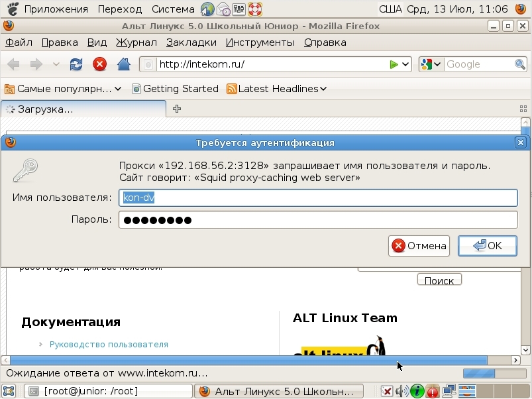Open the volume speaker tray icon

point(401,391)
